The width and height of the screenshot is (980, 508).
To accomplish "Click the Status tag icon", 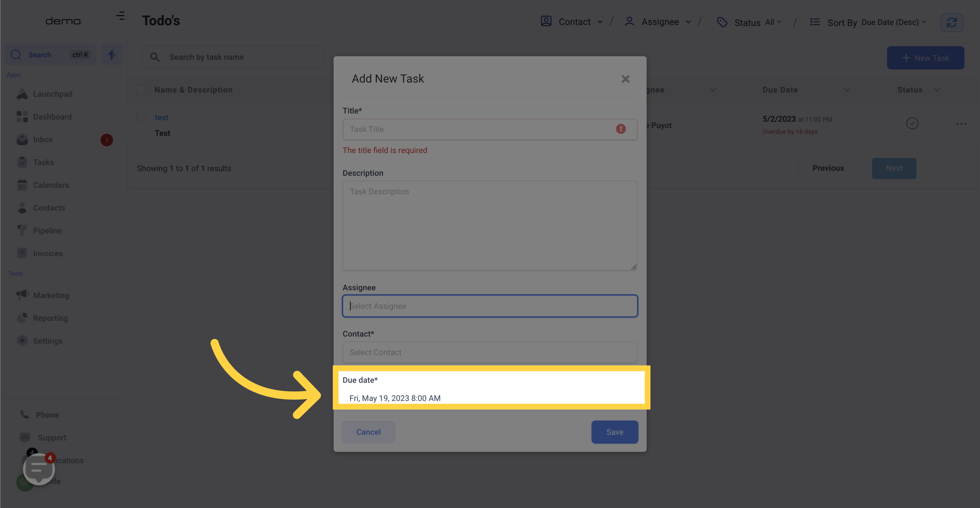I will point(722,22).
